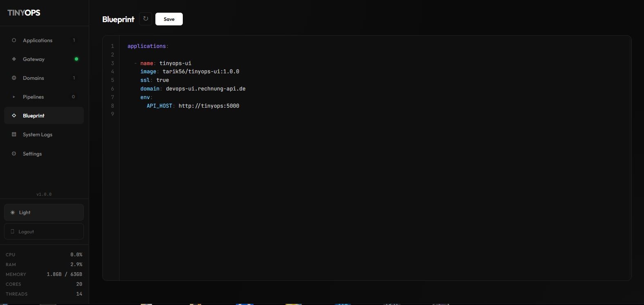This screenshot has width=644, height=305.
Task: Reload the blueprint with the refresh icon
Action: point(146,19)
